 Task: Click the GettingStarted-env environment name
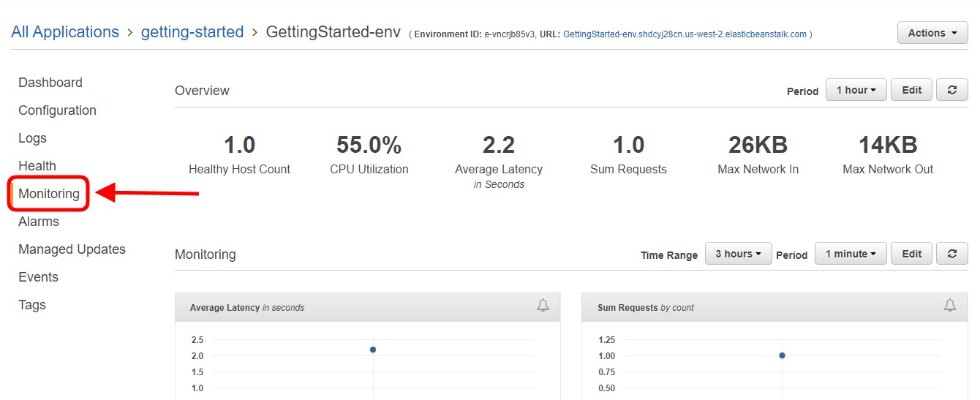(333, 32)
